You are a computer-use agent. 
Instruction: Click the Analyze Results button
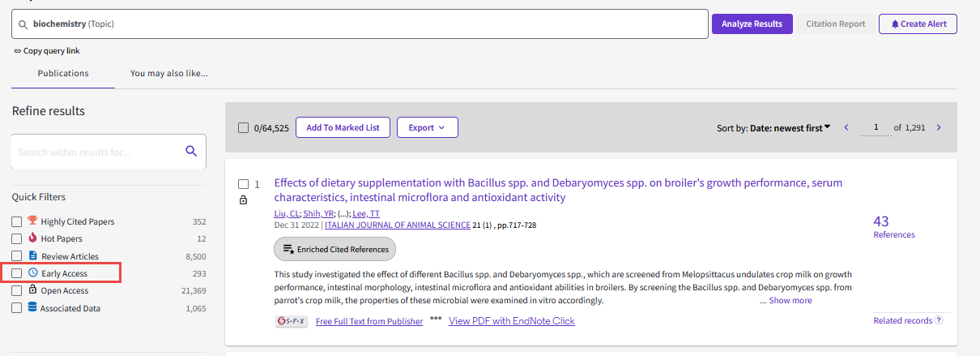(751, 24)
